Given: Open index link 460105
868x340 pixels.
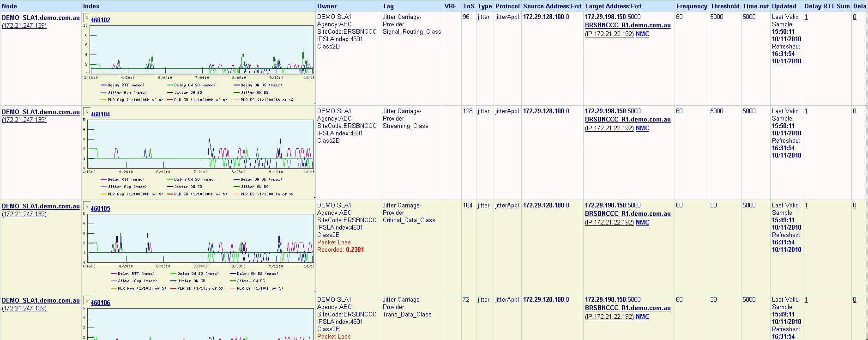Looking at the screenshot, I should click(101, 208).
